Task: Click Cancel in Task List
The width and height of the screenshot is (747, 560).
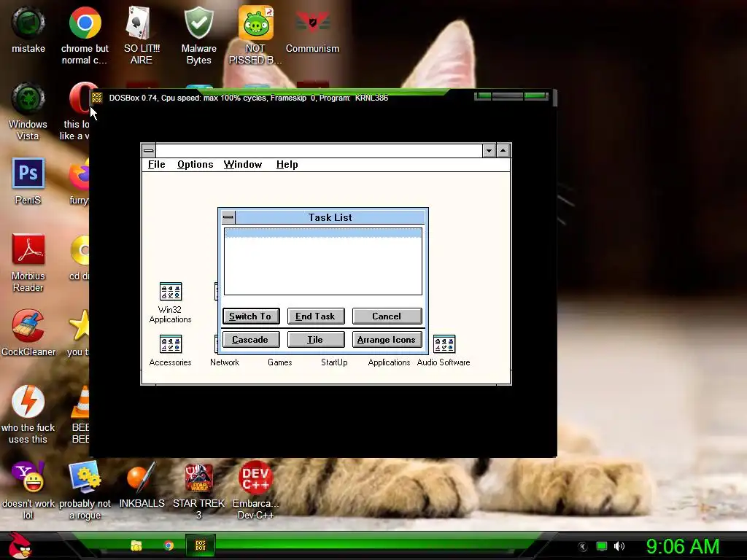Action: tap(387, 316)
